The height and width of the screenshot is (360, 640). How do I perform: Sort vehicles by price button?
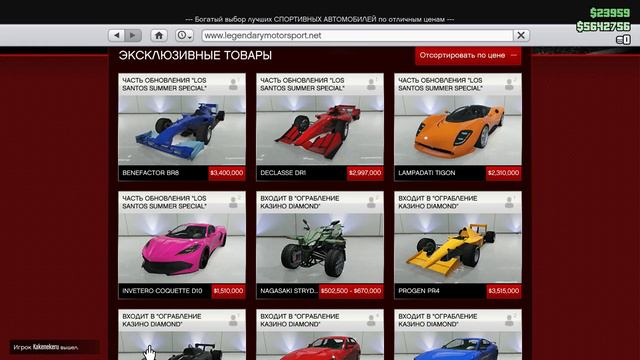468,55
